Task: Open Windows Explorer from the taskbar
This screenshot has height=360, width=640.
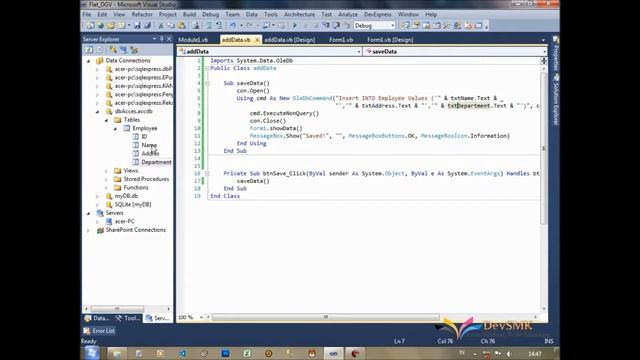Action: pos(117,353)
